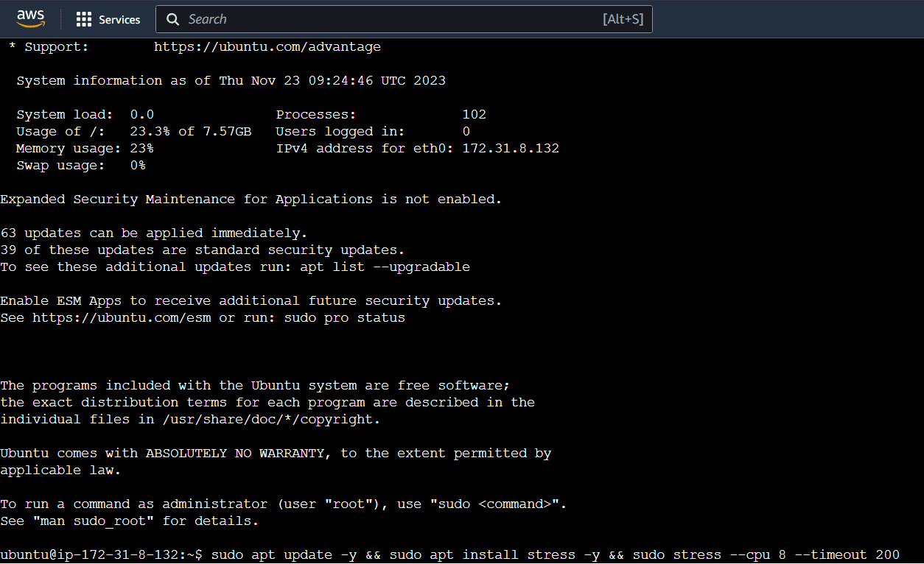Viewport: 924px width, 564px height.
Task: Click the Memory usage: 23% line
Action: tap(85, 147)
